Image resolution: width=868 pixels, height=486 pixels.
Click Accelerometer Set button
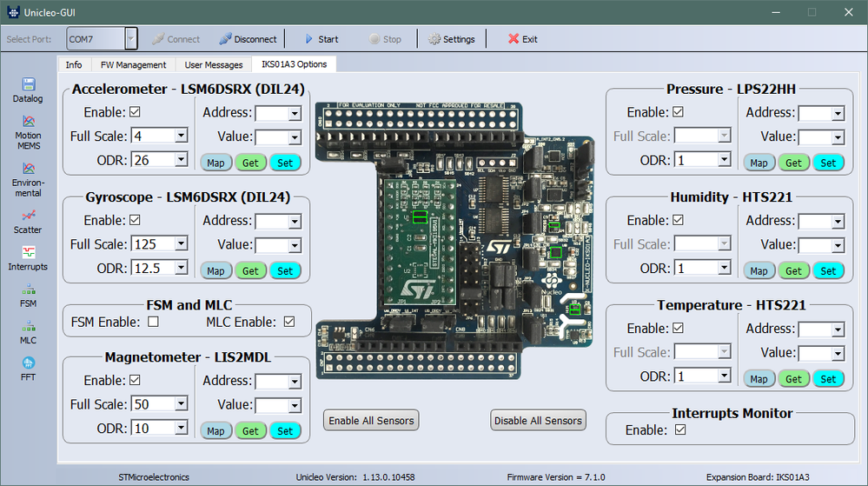(x=285, y=163)
